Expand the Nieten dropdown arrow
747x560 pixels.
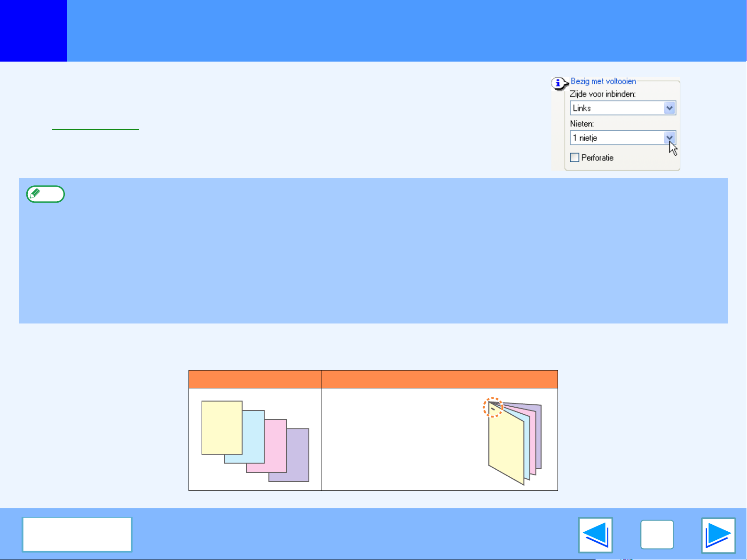click(x=669, y=138)
